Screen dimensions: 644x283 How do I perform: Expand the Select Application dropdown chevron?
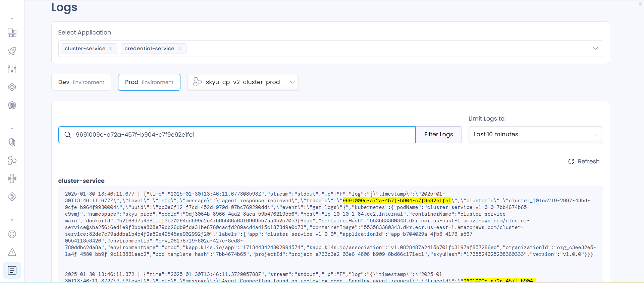coord(596,49)
